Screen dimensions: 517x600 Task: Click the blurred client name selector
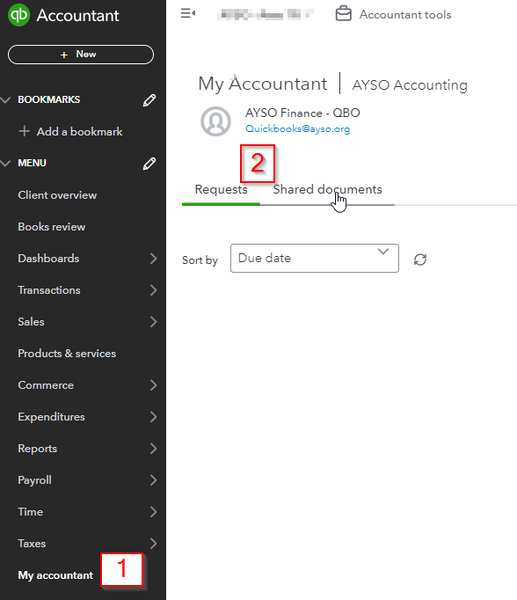pos(265,15)
